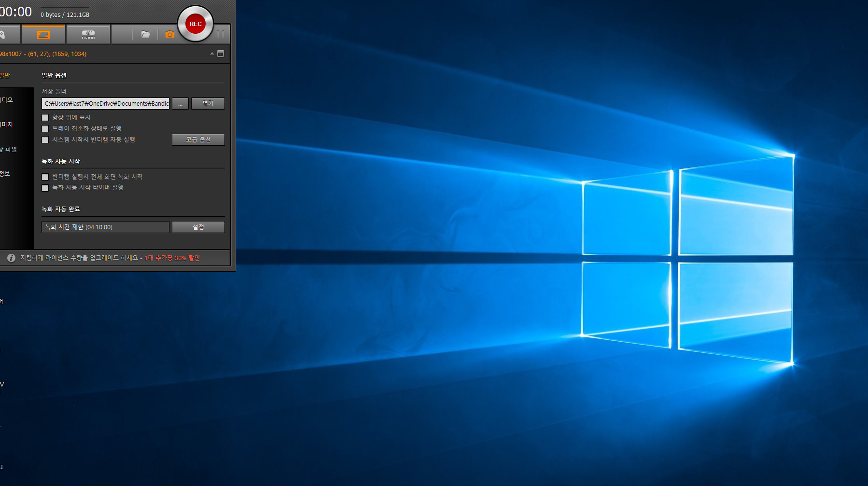Click the capture area coordinates text
This screenshot has width=868, height=486.
pos(43,54)
